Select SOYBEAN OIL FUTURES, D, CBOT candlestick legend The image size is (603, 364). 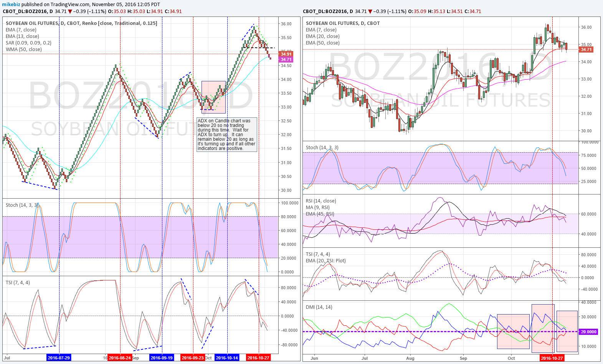(x=343, y=23)
